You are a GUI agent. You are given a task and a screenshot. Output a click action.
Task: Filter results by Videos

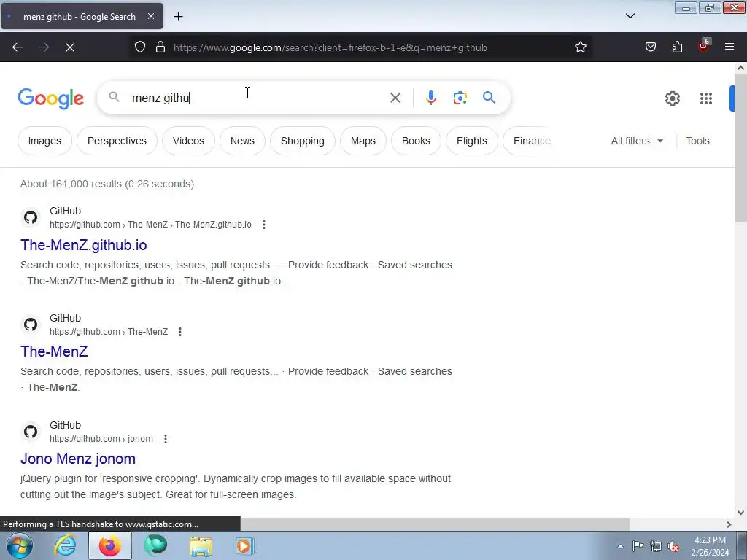pyautogui.click(x=188, y=141)
